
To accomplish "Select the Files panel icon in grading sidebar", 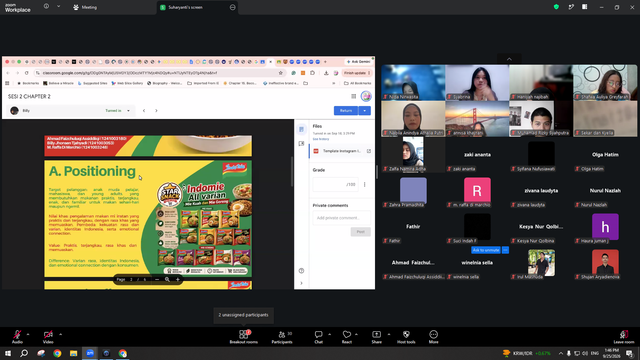I will tap(301, 129).
